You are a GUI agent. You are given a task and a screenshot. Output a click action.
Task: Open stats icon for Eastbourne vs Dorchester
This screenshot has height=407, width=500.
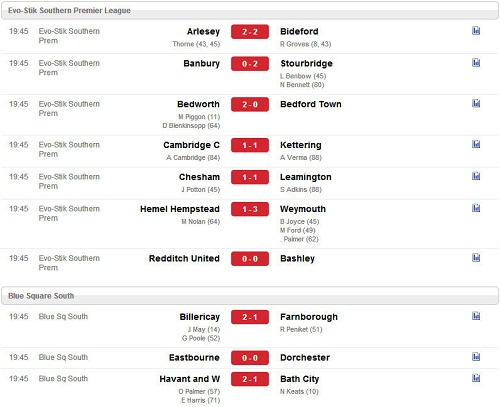point(476,357)
